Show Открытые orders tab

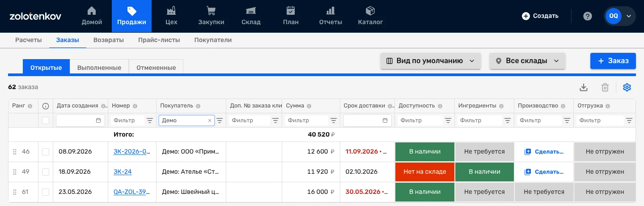tap(46, 68)
